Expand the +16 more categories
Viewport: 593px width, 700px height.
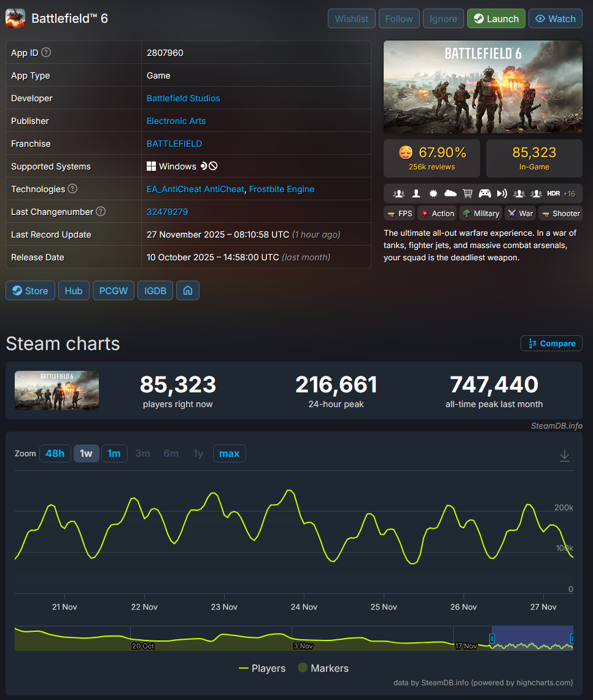click(569, 194)
